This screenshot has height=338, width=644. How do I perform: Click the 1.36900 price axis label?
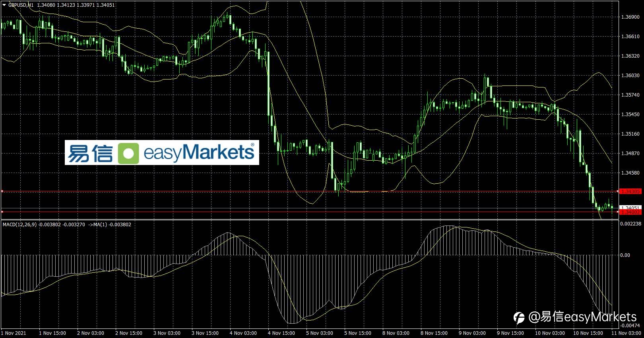(x=630, y=17)
